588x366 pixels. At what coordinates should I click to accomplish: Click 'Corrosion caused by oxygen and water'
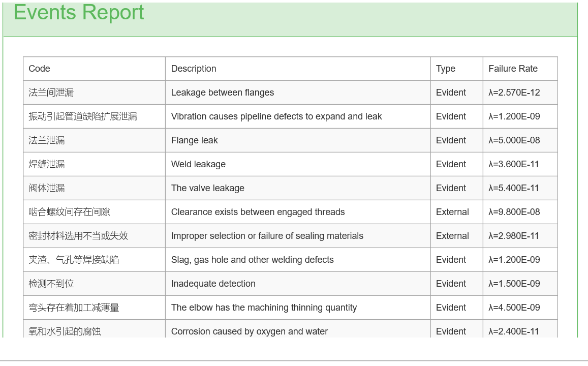[250, 331]
